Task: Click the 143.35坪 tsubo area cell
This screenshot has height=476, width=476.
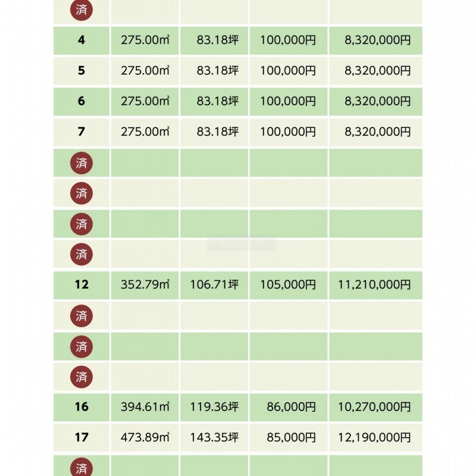Action: [x=214, y=437]
